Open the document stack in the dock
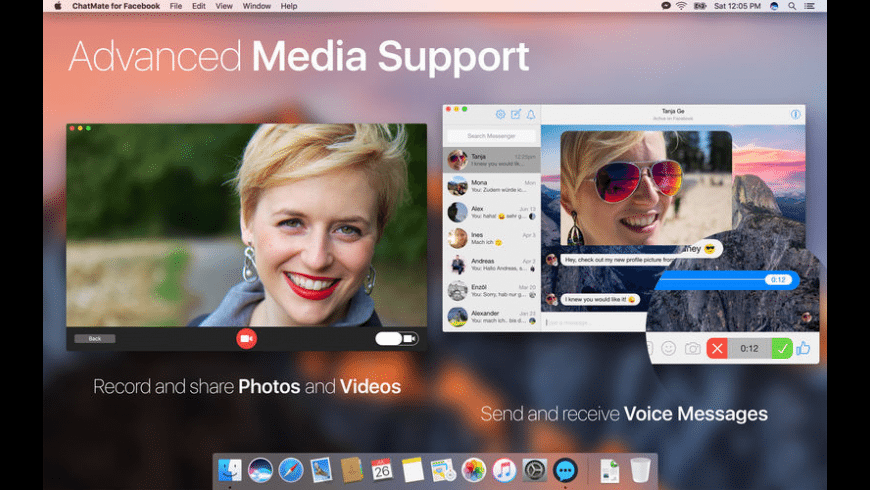The image size is (870, 490). 610,471
